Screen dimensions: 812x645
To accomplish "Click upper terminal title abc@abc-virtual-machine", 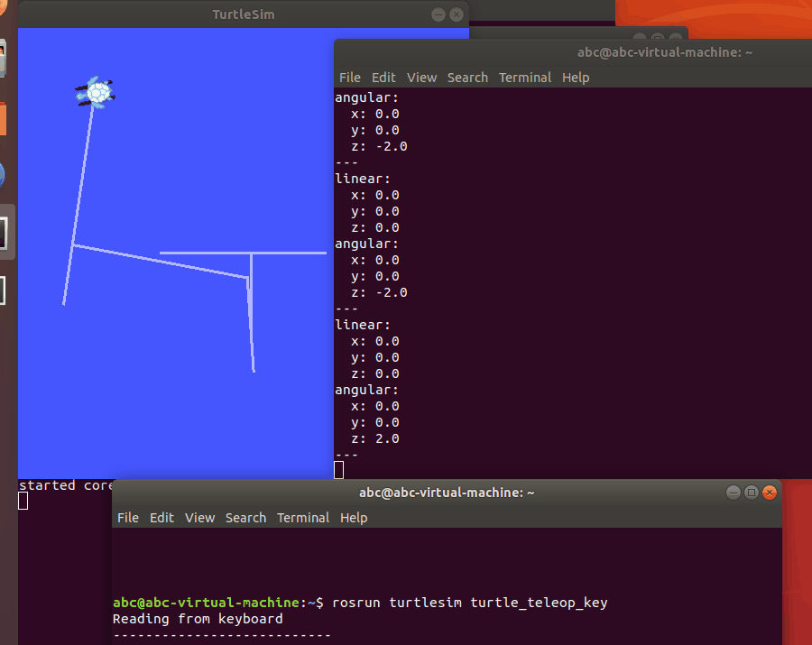I will coord(665,52).
